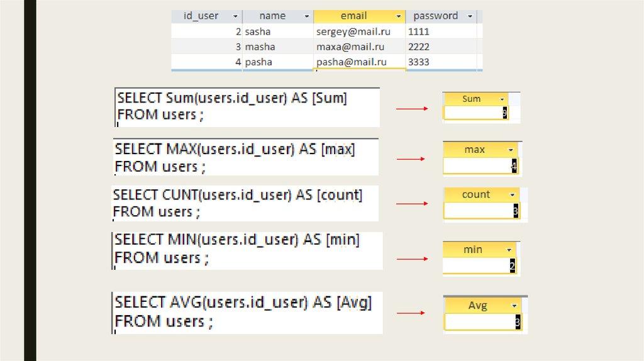Click the Avg result value cell

click(481, 323)
